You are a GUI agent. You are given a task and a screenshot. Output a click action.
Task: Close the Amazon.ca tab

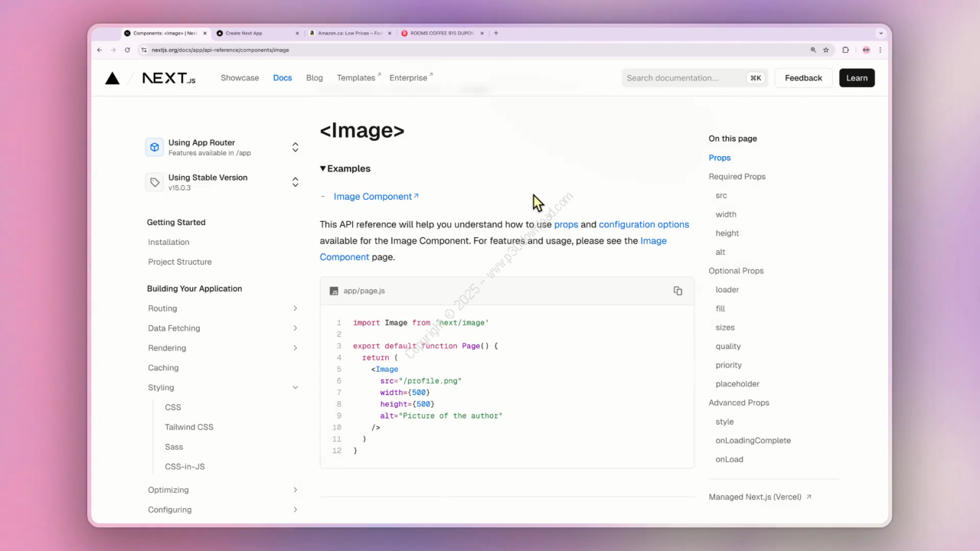(390, 33)
